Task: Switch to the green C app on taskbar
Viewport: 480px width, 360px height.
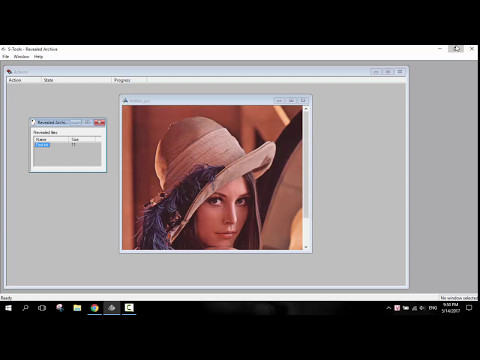Action: (x=129, y=308)
